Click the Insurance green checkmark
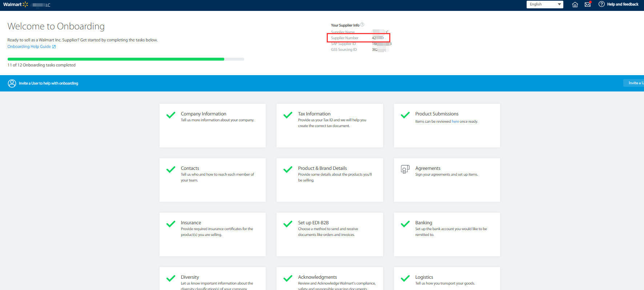Viewport: 644px width, 290px height. click(x=171, y=224)
